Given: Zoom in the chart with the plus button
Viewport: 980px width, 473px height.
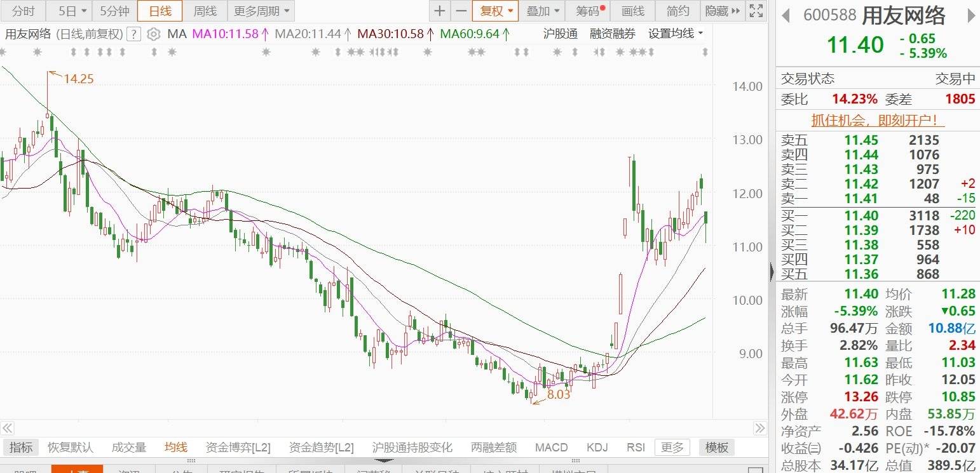Looking at the screenshot, I should 440,11.
